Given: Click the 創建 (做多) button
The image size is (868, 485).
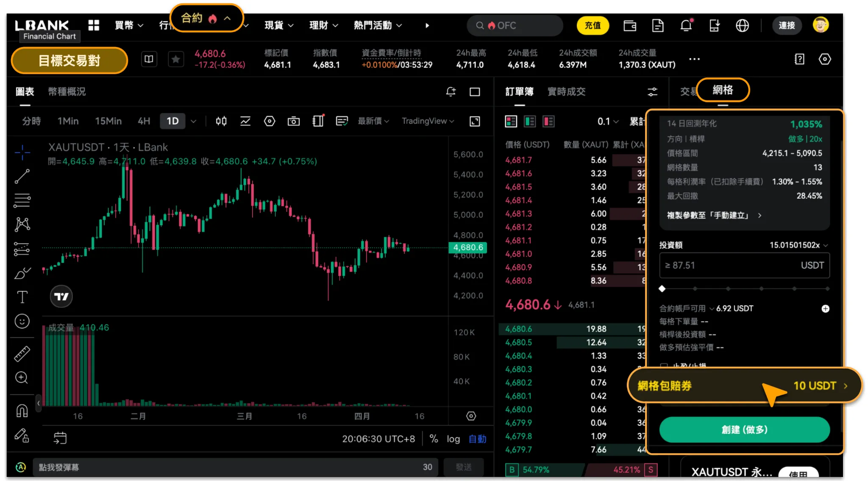Looking at the screenshot, I should [x=744, y=430].
